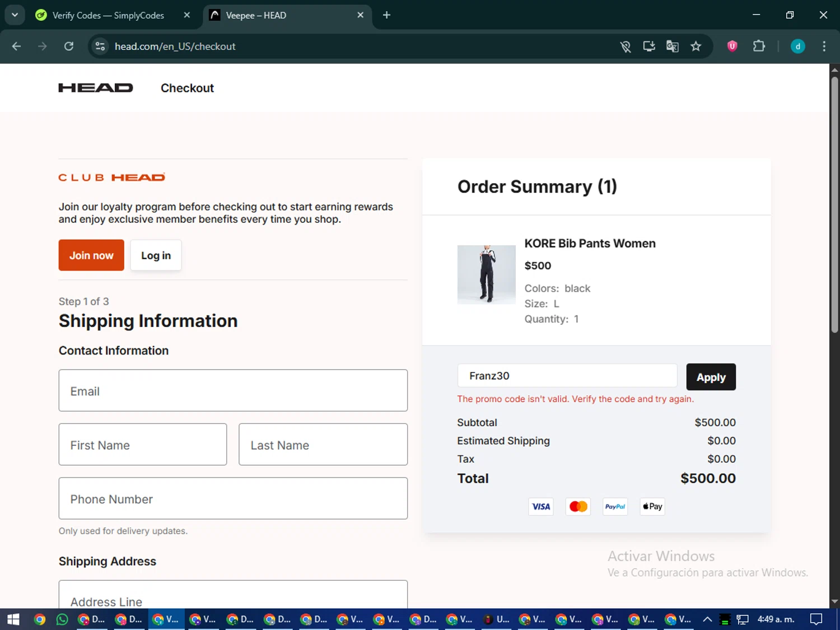
Task: Focus the Email input field
Action: click(233, 390)
